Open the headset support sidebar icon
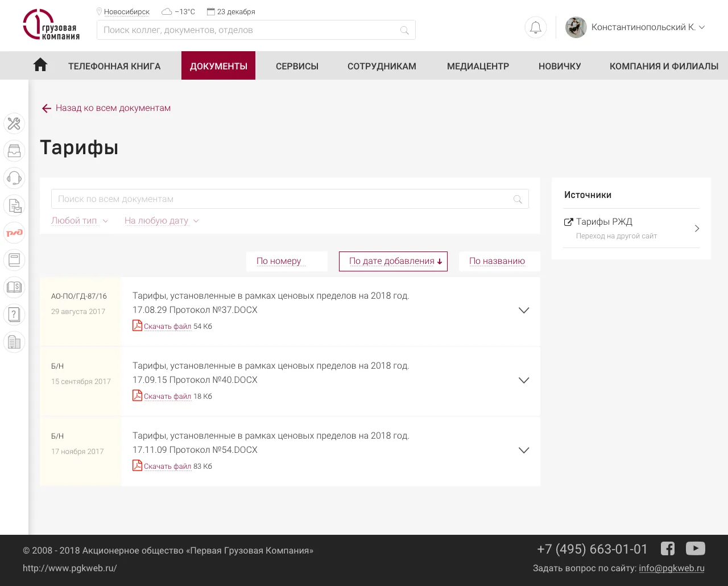The width and height of the screenshot is (728, 586). click(x=14, y=178)
